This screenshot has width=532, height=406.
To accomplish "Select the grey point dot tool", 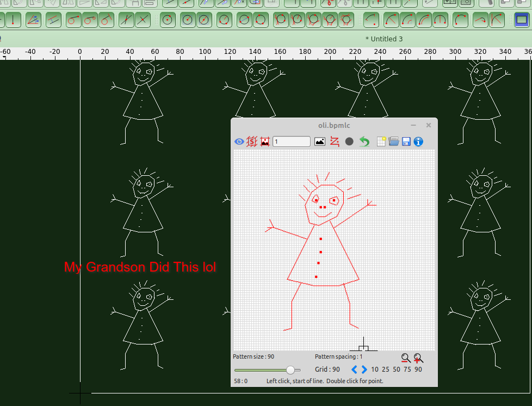I will (x=349, y=142).
